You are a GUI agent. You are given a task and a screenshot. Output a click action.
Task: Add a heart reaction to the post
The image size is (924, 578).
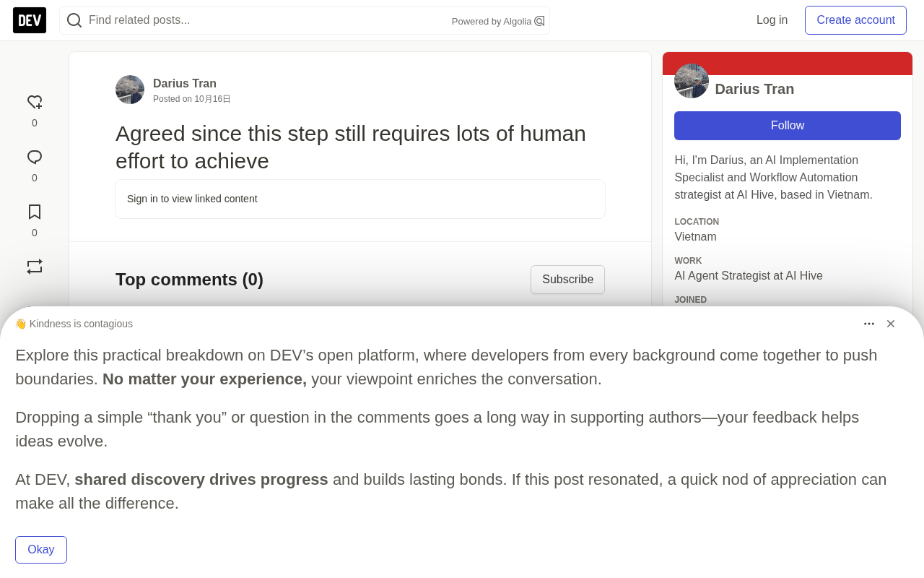(35, 103)
